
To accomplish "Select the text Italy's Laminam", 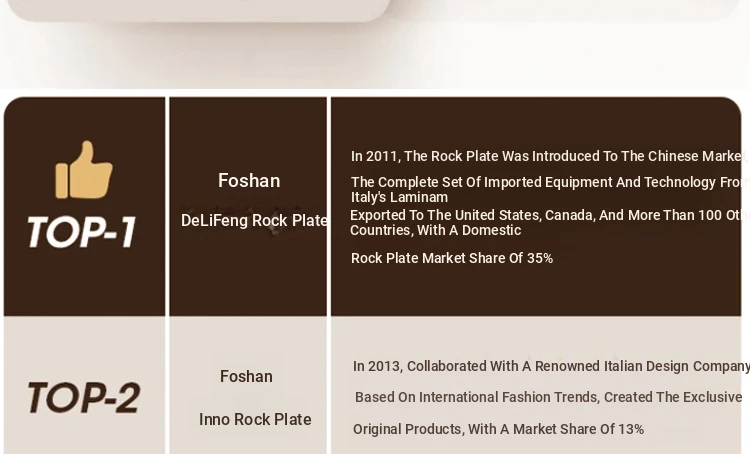I will tap(399, 197).
